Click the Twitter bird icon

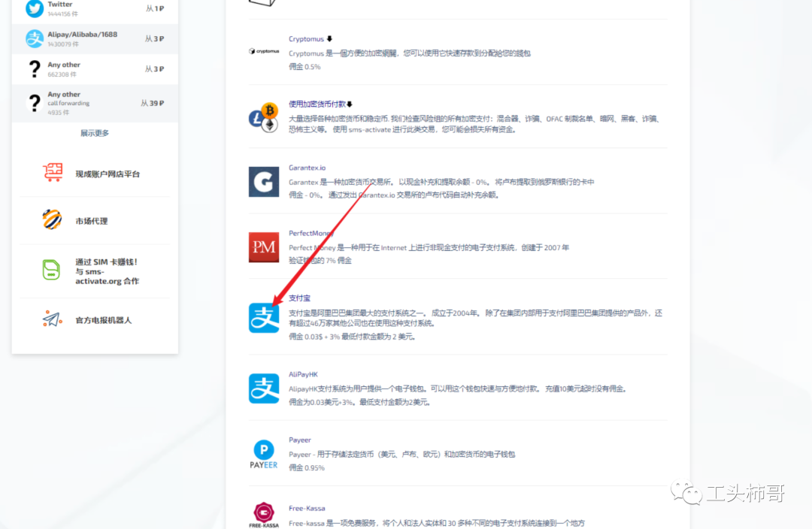click(x=35, y=8)
